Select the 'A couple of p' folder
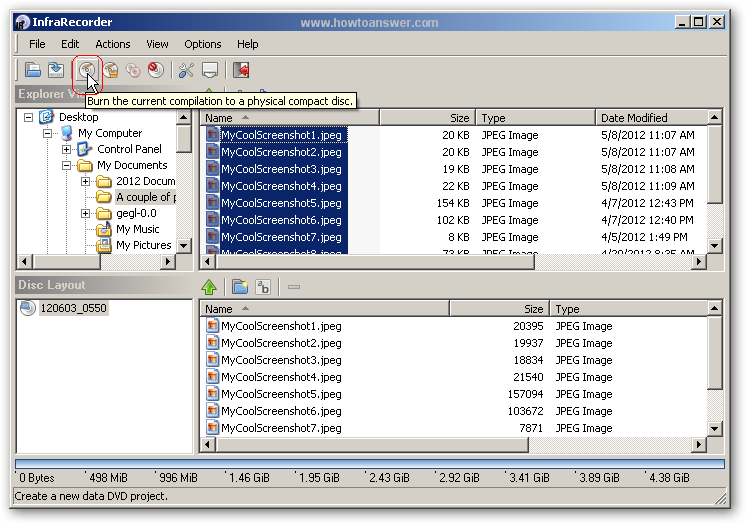The image size is (746, 524). (146, 197)
